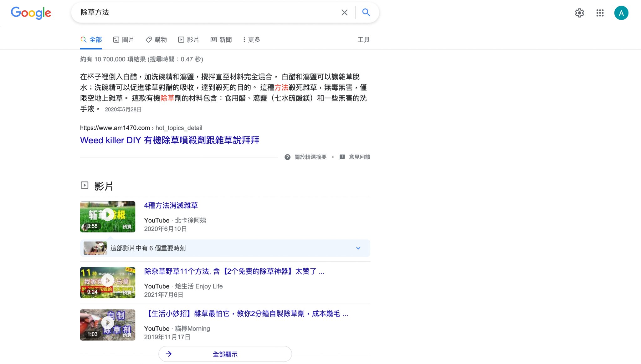Clear the search box with the X icon
641x364 pixels.
coord(344,13)
